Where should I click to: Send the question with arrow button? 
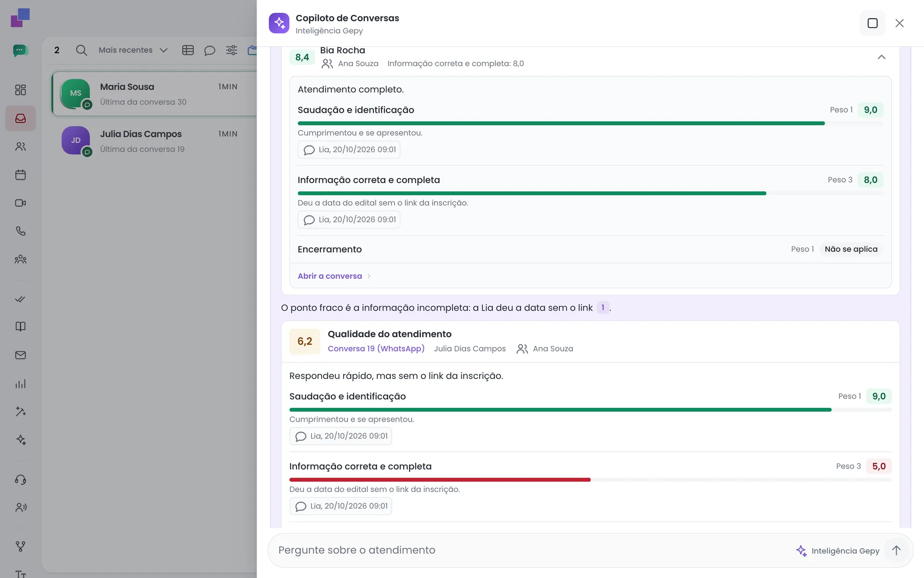click(x=896, y=550)
